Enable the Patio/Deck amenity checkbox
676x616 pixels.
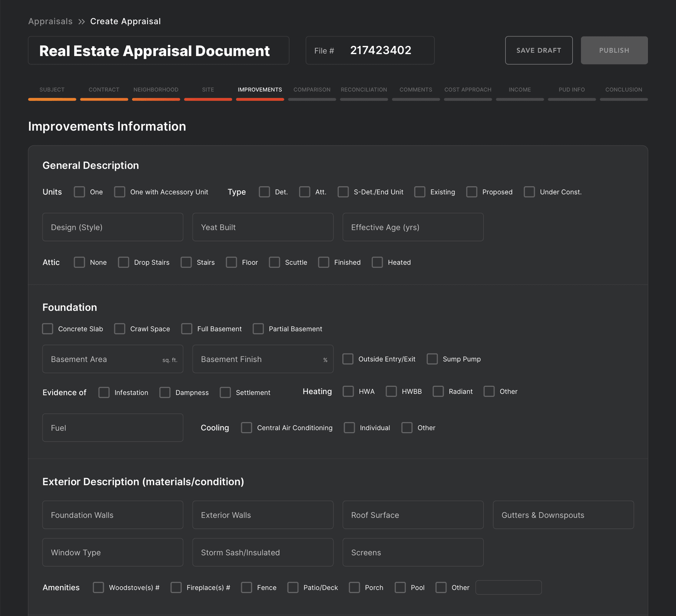(293, 587)
